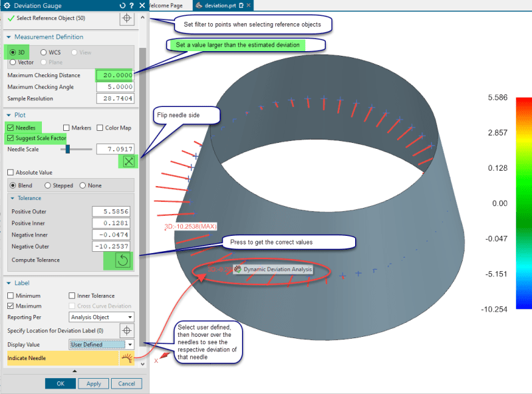The height and width of the screenshot is (394, 532).
Task: Click the Needle Scale value field
Action: coord(115,149)
